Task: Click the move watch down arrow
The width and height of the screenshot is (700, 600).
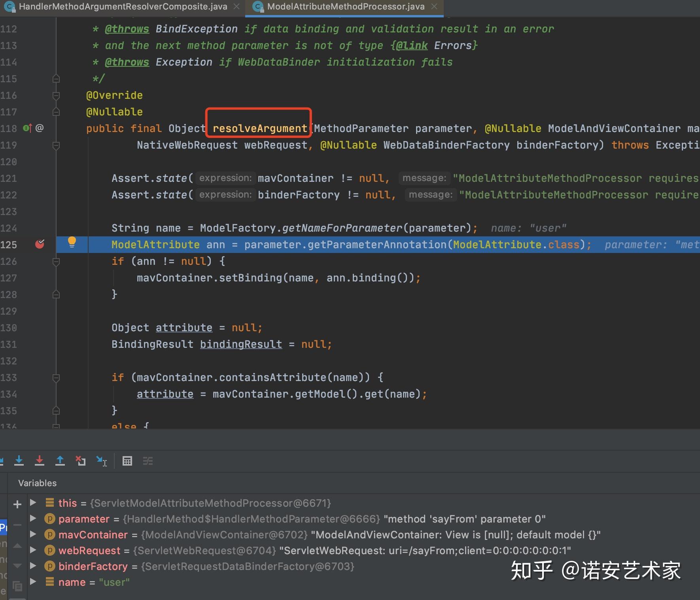Action: (17, 566)
